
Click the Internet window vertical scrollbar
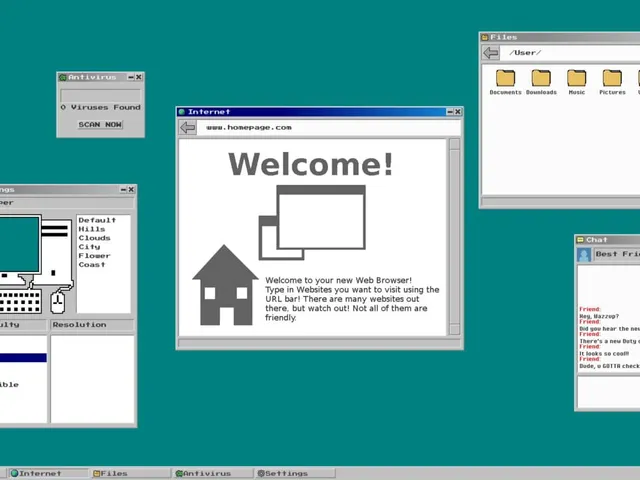pos(454,237)
